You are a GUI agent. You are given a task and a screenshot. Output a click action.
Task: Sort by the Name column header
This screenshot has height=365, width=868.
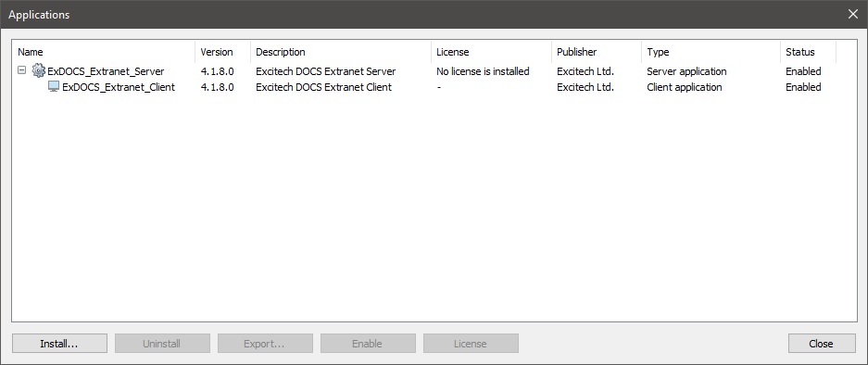[x=104, y=52]
